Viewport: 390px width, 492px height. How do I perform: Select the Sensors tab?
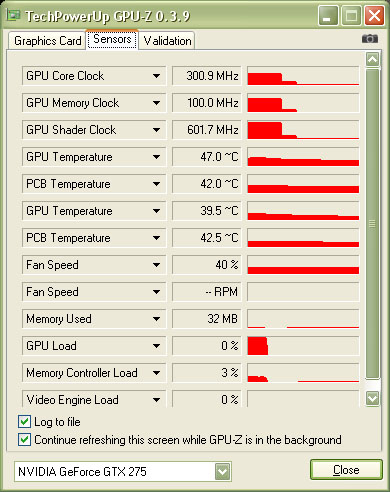point(112,39)
